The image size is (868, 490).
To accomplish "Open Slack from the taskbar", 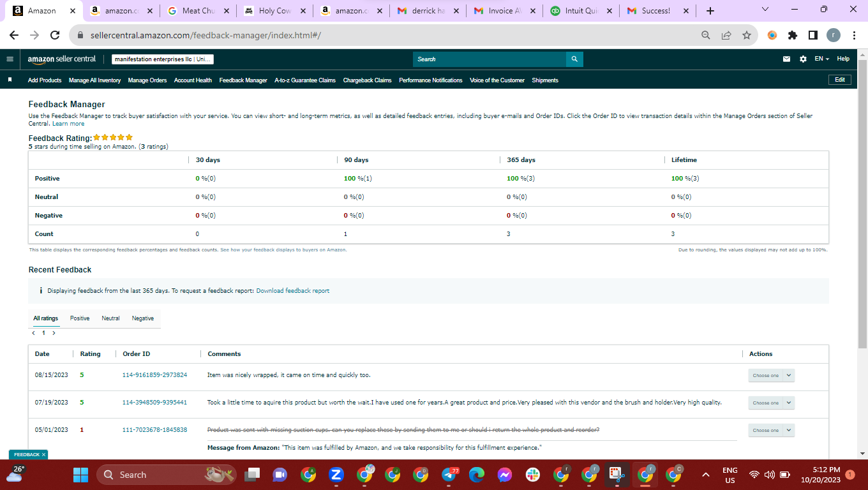I will (533, 475).
